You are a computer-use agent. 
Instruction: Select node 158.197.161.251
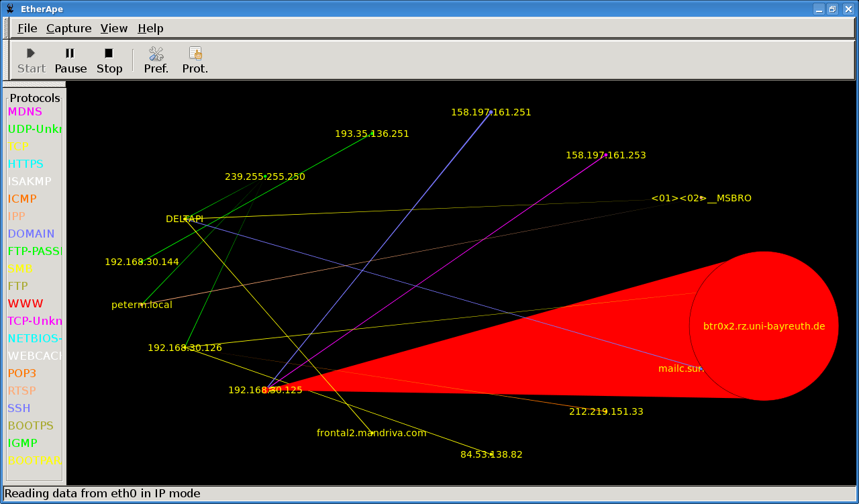(x=491, y=112)
